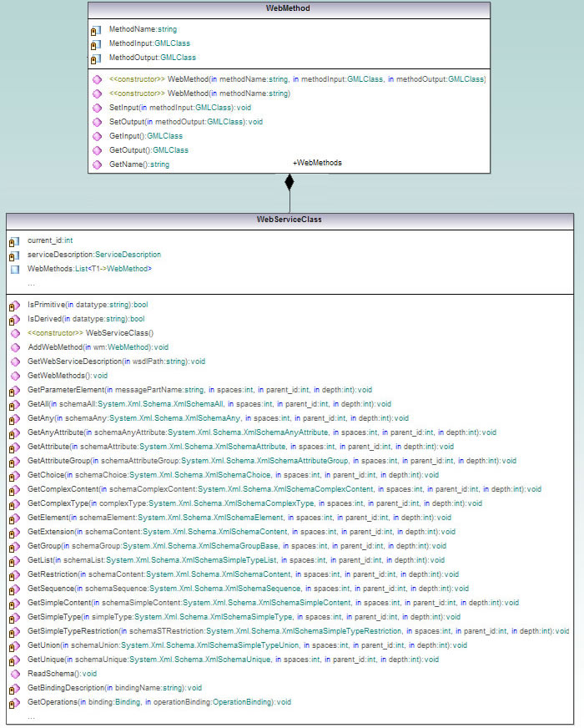Click the method icon beside SetOutput
584x728 pixels.
coord(97,122)
